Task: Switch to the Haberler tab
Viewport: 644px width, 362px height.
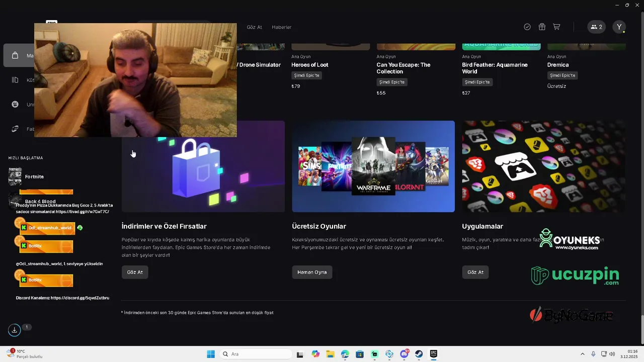Action: point(282,27)
